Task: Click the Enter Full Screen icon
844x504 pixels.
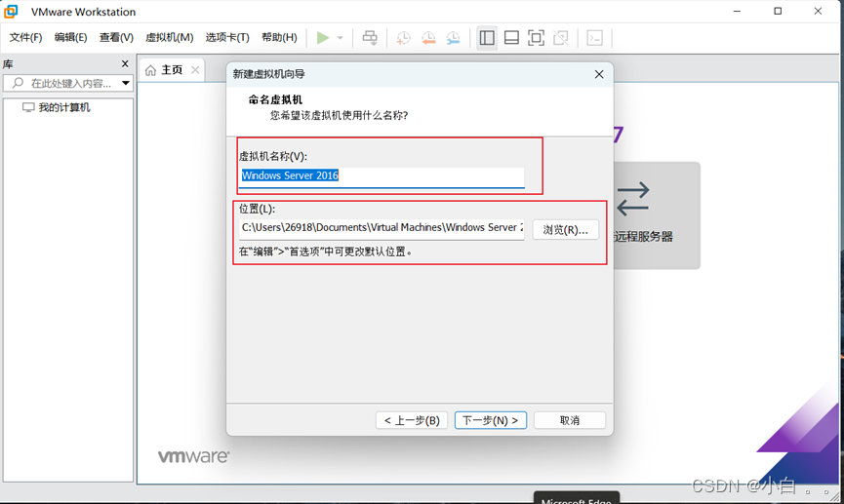Action: 536,38
